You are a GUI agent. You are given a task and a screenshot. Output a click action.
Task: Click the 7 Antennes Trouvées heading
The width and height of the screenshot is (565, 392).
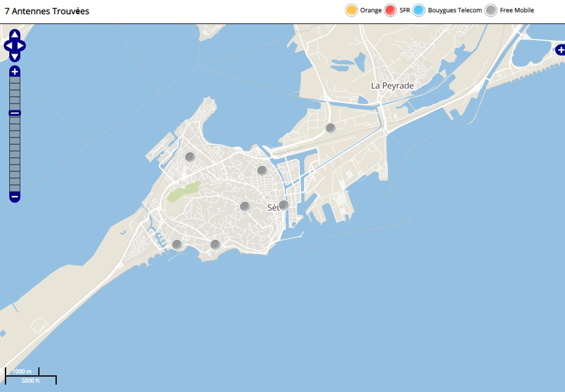point(47,11)
